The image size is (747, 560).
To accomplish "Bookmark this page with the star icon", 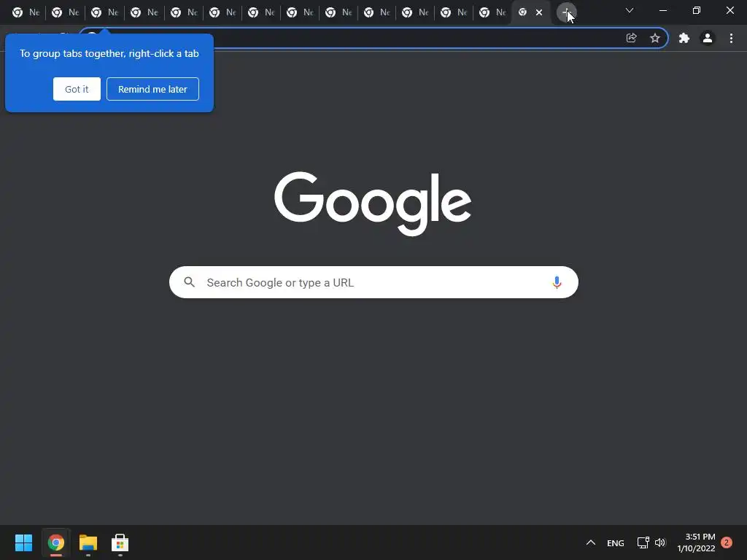I will point(655,38).
